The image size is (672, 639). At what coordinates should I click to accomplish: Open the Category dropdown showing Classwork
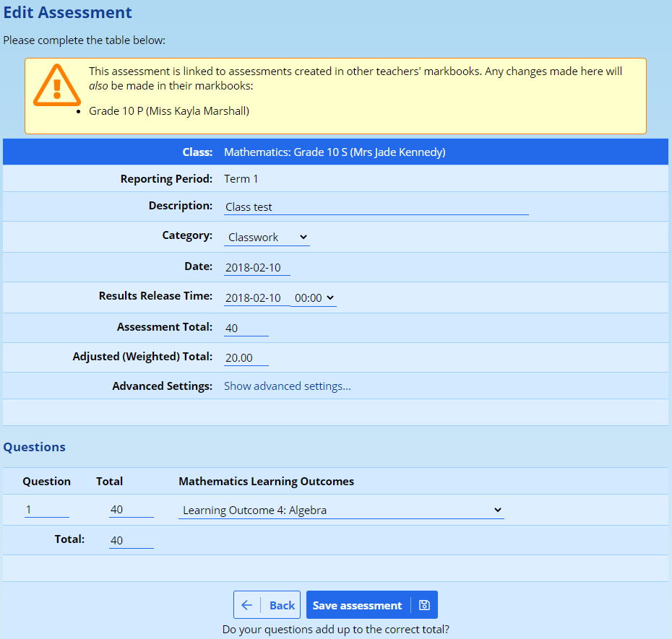pos(267,237)
